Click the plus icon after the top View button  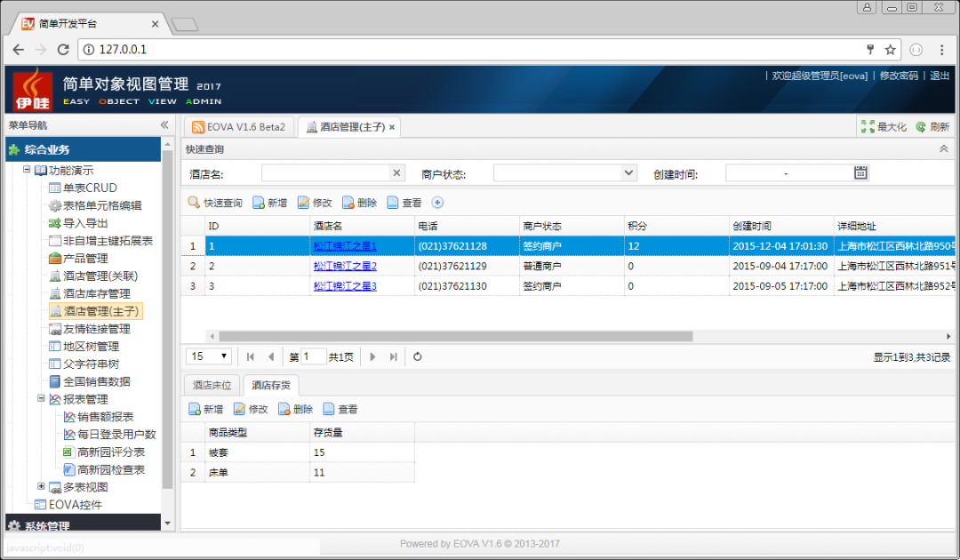pos(437,203)
